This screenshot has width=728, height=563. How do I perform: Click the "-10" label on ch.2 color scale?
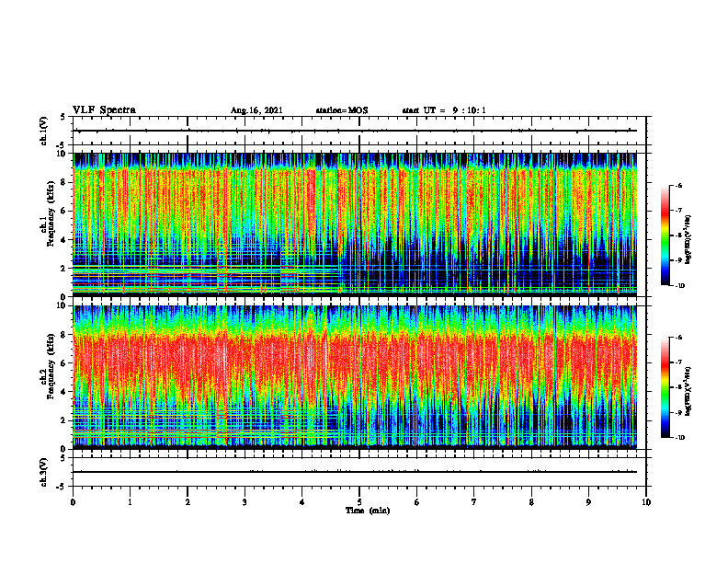tap(679, 438)
